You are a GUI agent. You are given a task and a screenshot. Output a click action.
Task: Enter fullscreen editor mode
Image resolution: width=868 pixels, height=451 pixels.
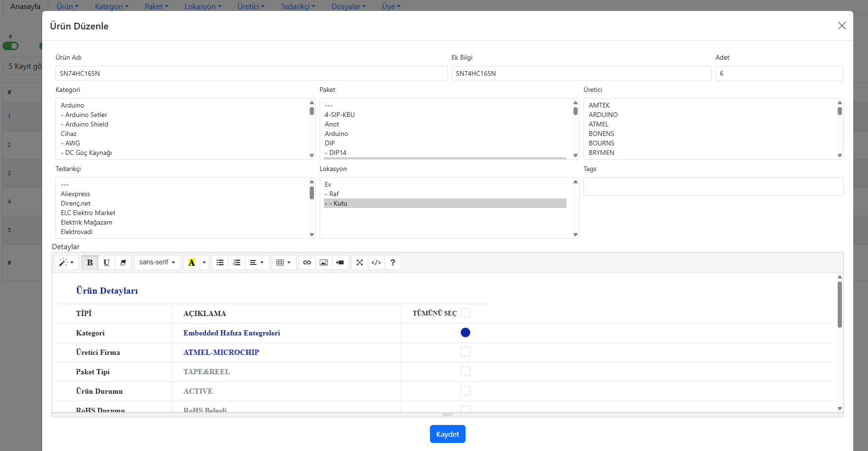359,262
